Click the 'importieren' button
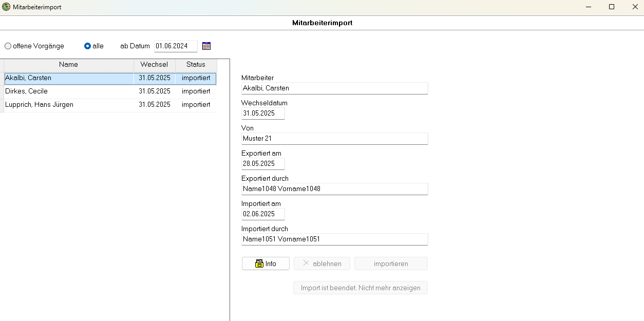Viewport: 644px width, 321px height. point(391,263)
